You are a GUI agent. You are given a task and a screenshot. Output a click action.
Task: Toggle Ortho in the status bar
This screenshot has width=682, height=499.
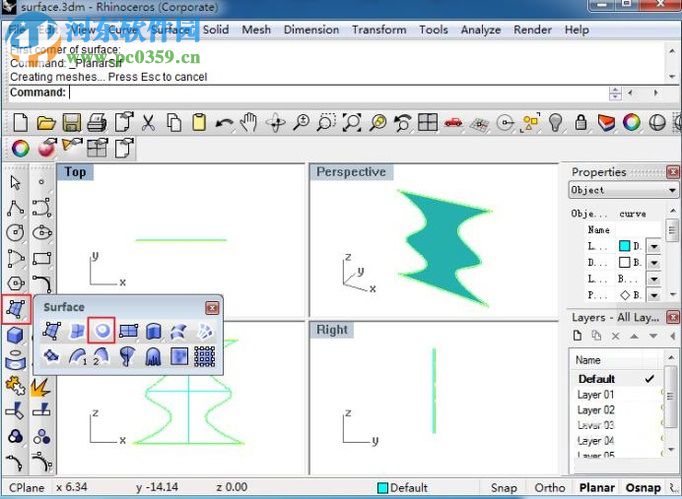pos(550,488)
